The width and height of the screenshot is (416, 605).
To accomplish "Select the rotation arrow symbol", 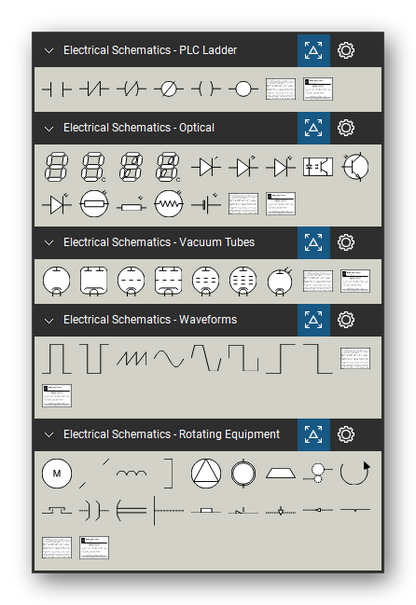I will tap(355, 473).
